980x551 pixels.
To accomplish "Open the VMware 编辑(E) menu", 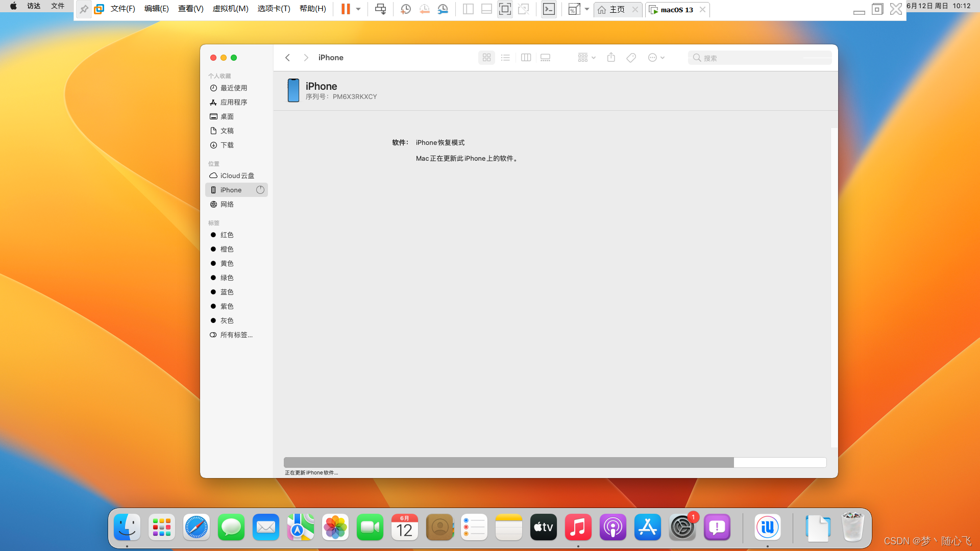I will (x=157, y=9).
